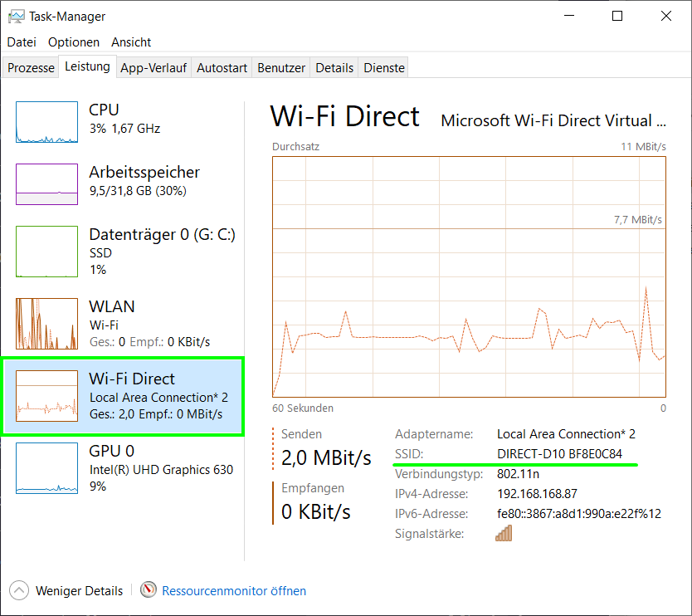The width and height of the screenshot is (692, 616).
Task: Click the Wi-Fi Direct mini graph thumbnail
Action: coord(46,396)
